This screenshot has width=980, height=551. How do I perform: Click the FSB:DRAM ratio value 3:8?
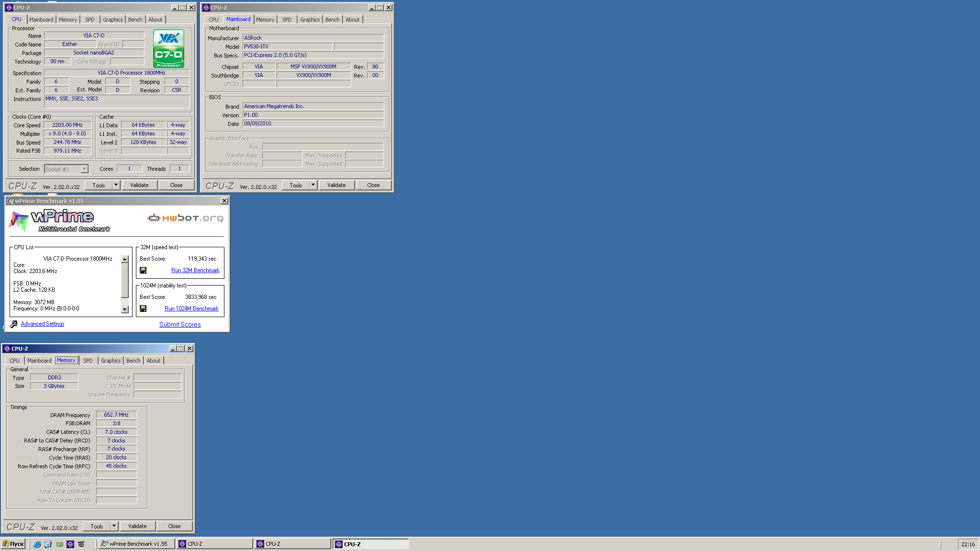click(116, 423)
